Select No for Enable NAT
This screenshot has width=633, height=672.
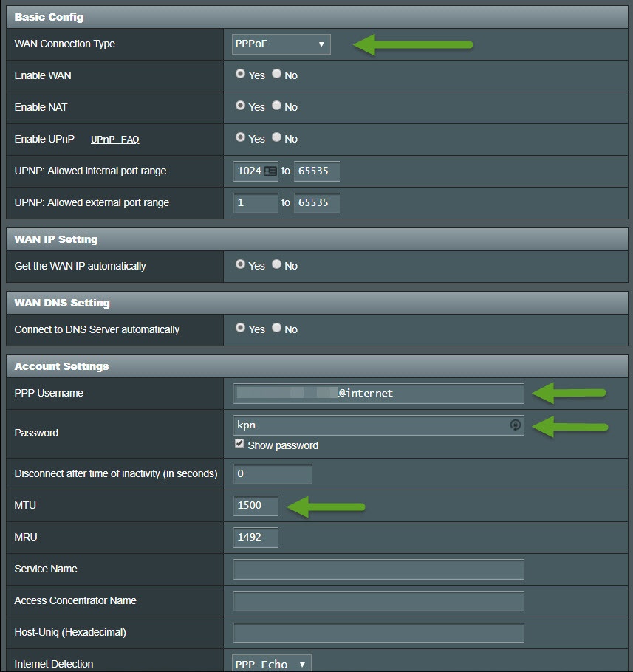[277, 106]
